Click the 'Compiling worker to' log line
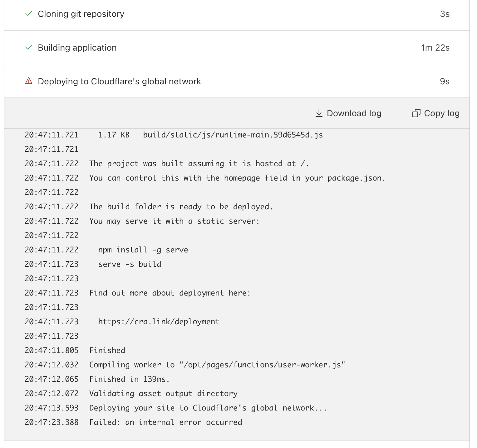Screen dimensions: 477x448 (217, 365)
